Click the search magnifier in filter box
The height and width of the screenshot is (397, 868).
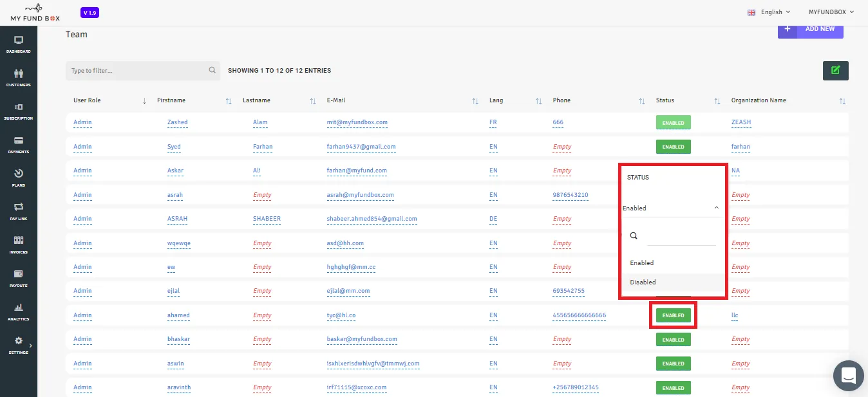pyautogui.click(x=212, y=70)
